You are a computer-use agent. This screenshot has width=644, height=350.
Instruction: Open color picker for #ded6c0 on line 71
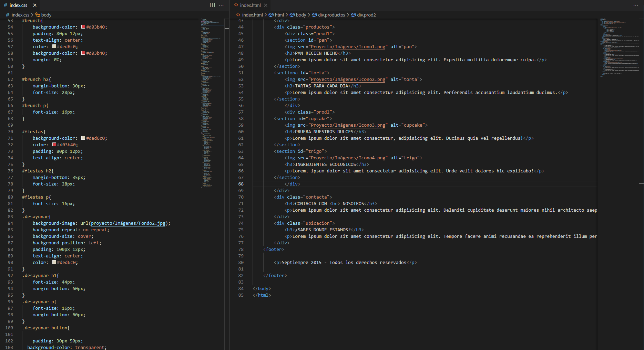(x=83, y=138)
